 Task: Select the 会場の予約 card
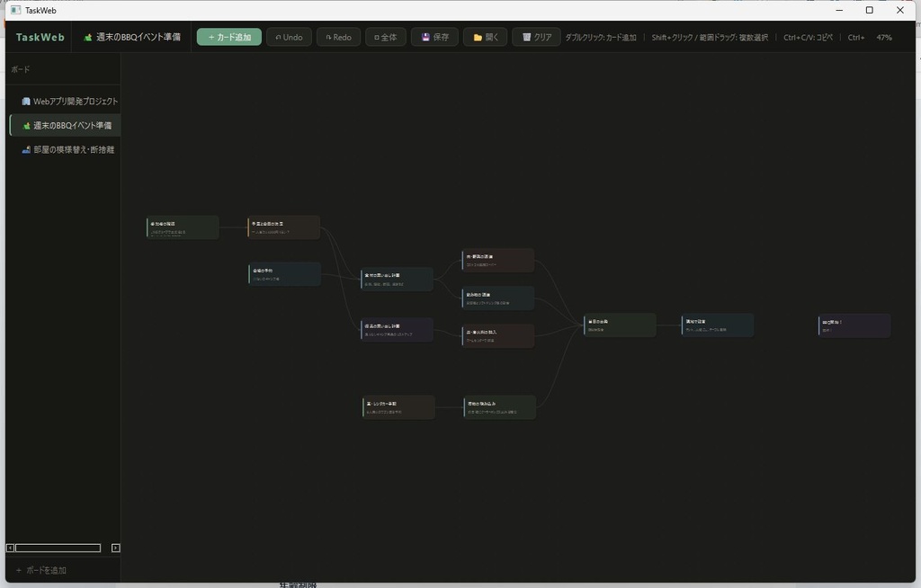coord(284,274)
